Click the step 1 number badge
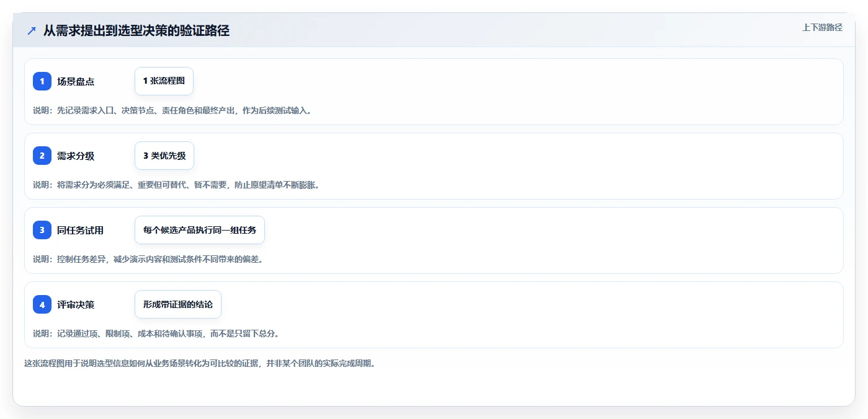 (x=42, y=81)
